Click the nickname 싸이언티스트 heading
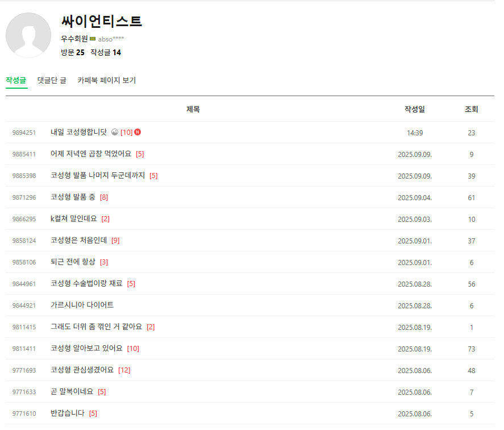 pos(102,21)
